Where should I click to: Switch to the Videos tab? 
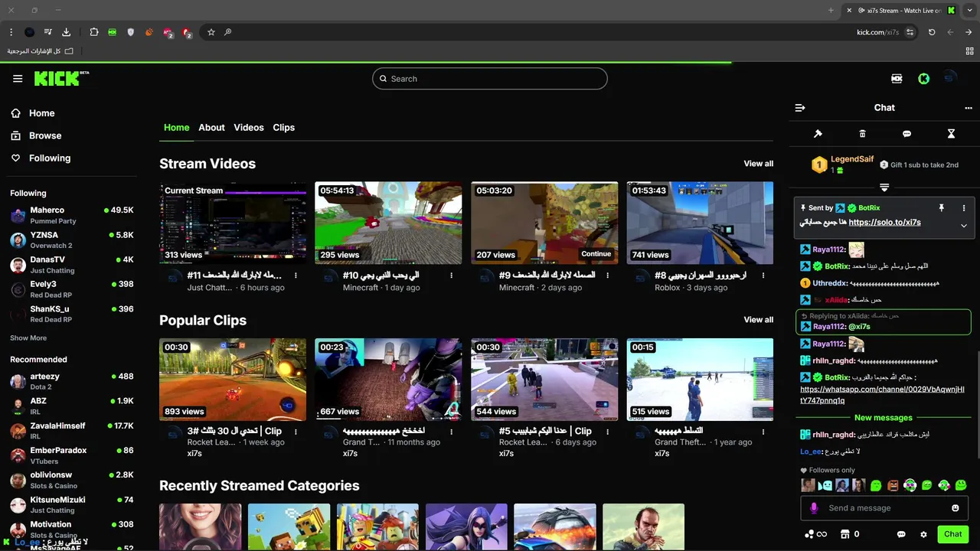click(x=249, y=128)
